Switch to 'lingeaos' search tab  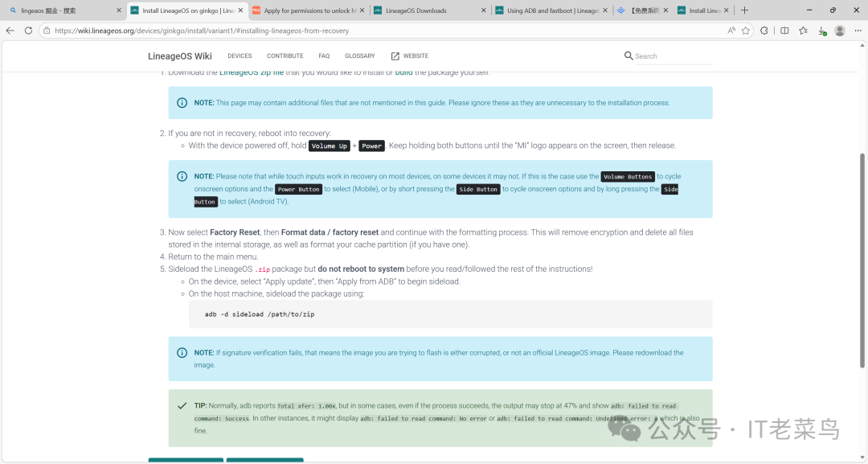(63, 10)
